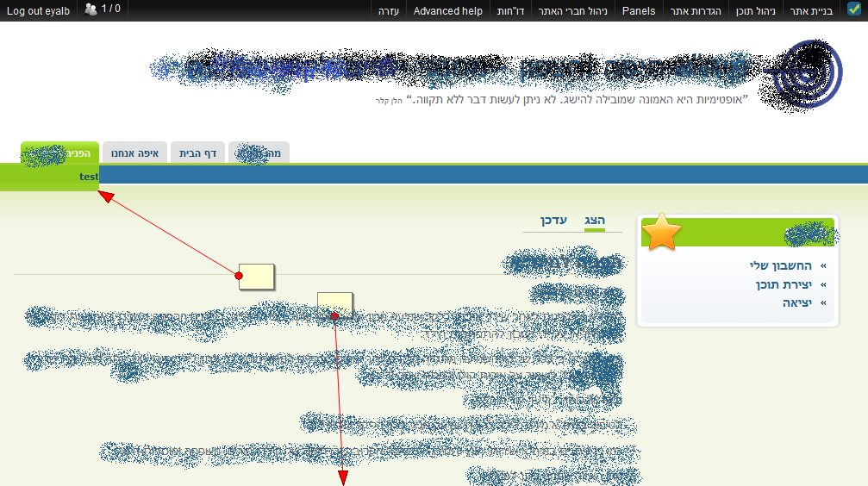
Task: Expand the ניהול חברי האתר menu
Action: point(572,11)
